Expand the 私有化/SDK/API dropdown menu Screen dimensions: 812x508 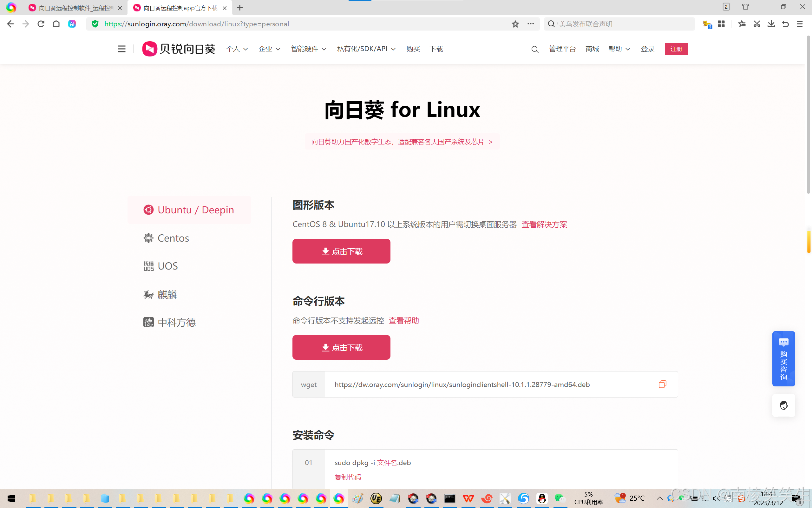coord(366,49)
